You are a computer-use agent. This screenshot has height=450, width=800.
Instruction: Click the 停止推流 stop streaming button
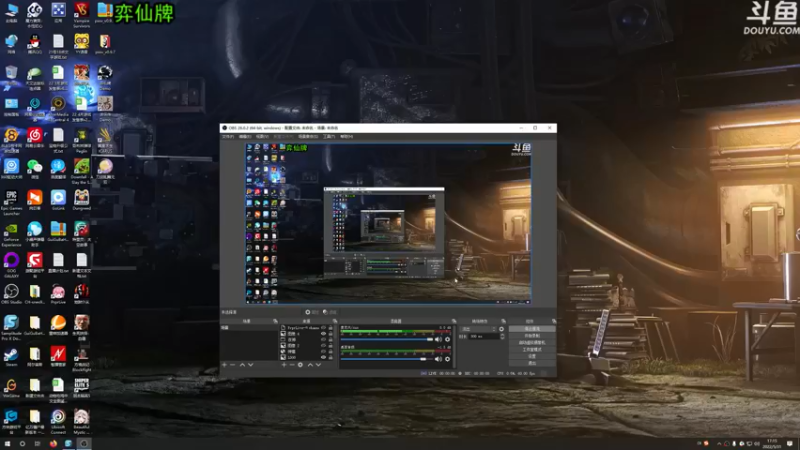pos(532,329)
